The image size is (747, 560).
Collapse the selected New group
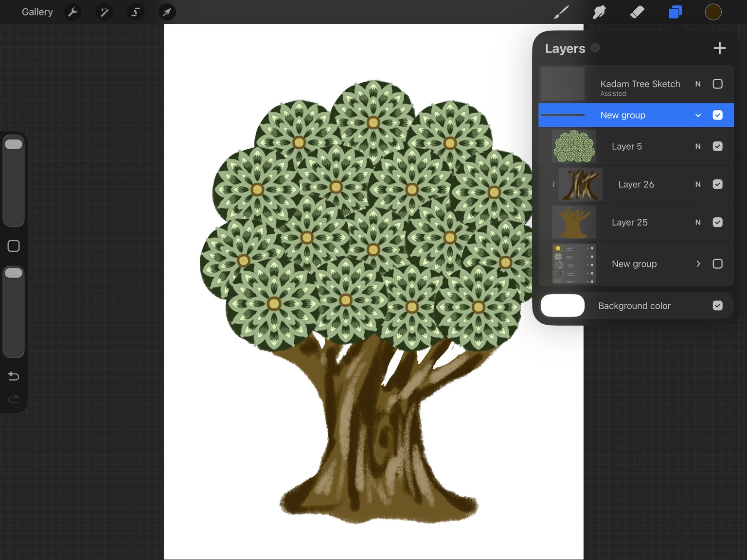point(698,115)
